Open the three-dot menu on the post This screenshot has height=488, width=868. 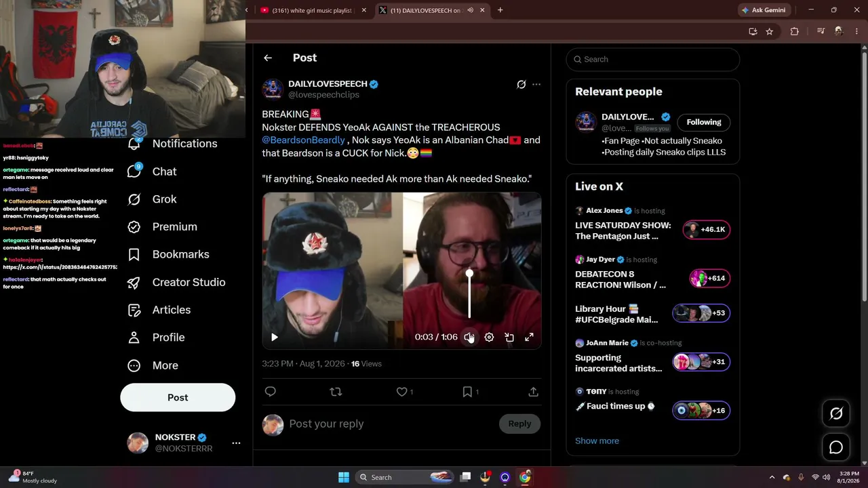pos(536,85)
